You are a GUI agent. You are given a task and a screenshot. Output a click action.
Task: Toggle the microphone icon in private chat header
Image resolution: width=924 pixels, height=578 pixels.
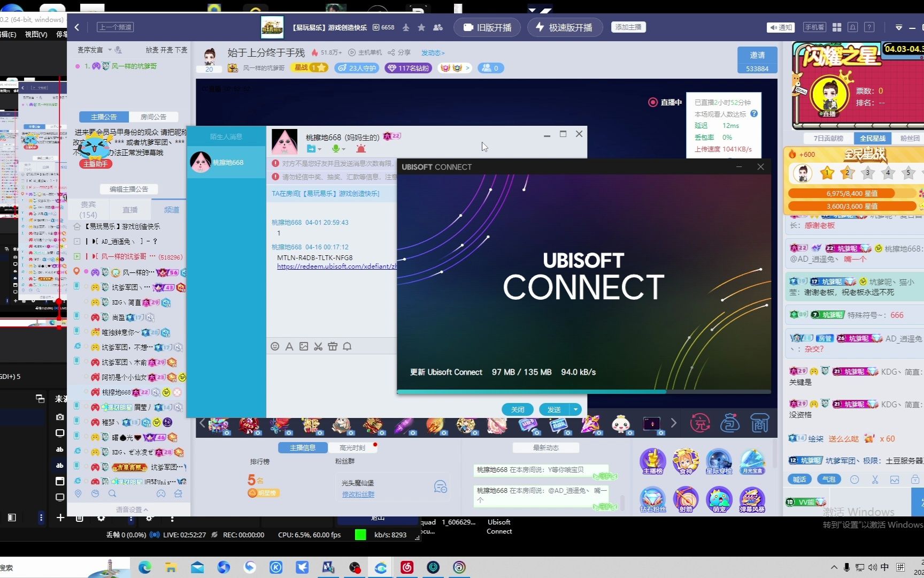(336, 149)
